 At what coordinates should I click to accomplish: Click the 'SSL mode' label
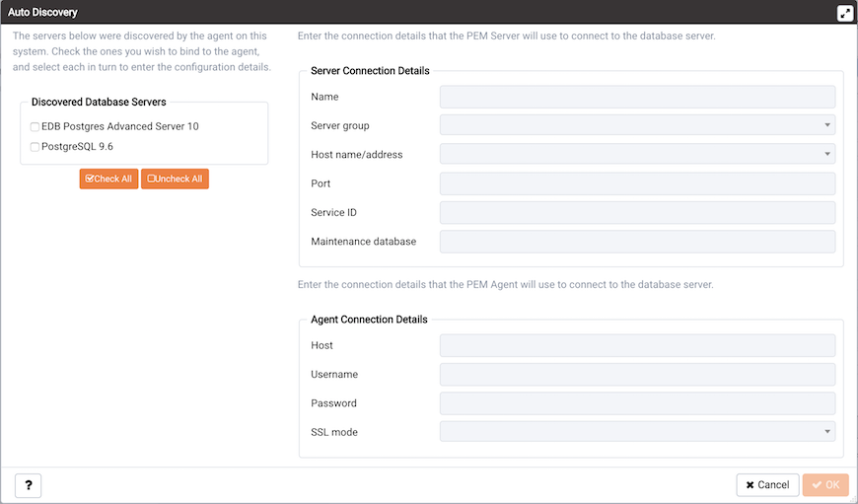tap(334, 432)
